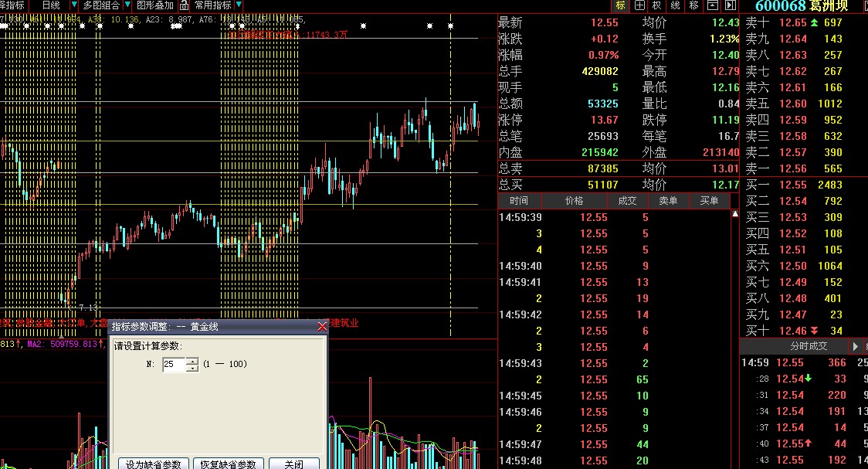This screenshot has width=868, height=469.
Task: Open the 常用指标 dropdown arrow
Action: coord(239,5)
